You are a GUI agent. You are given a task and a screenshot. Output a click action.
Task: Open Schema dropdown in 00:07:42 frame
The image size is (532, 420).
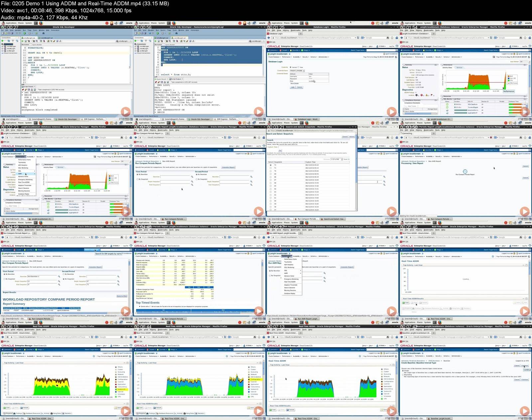coord(447,356)
